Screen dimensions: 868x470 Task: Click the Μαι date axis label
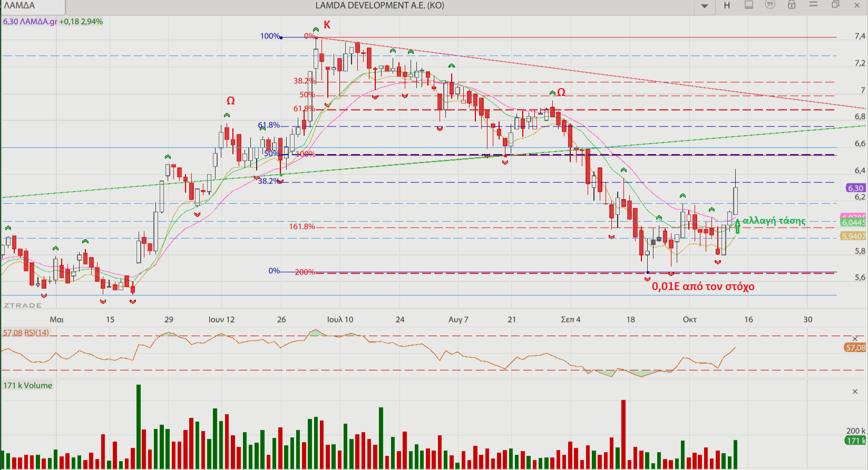(57, 319)
